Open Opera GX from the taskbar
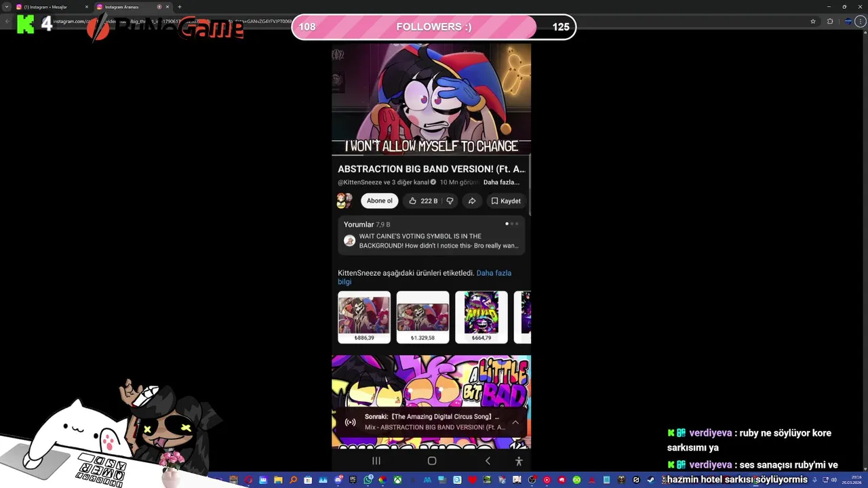The image size is (868, 488). click(x=249, y=480)
